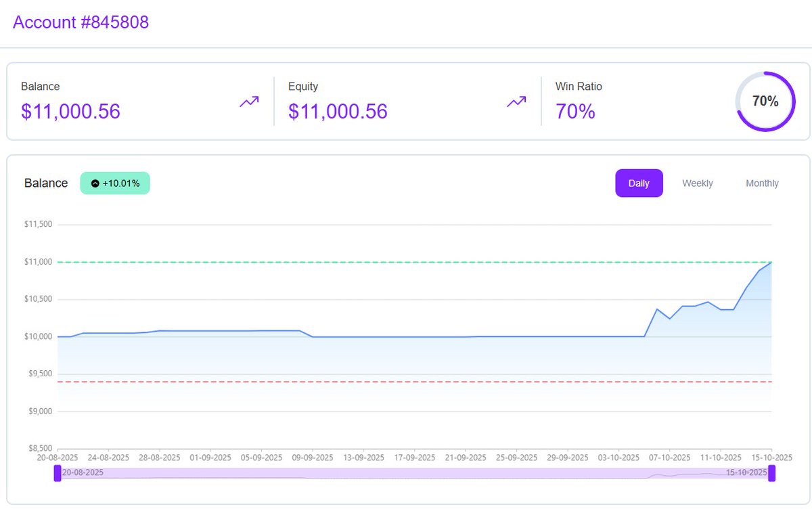Image resolution: width=812 pixels, height=511 pixels.
Task: Click the Account #845808 heading
Action: tap(81, 22)
